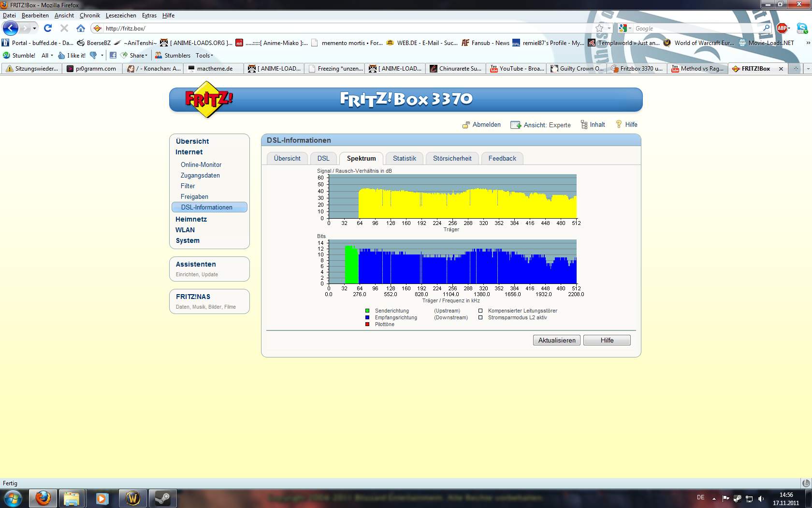The height and width of the screenshot is (508, 812).
Task: Open the ABP dropdown arrow
Action: tap(789, 28)
